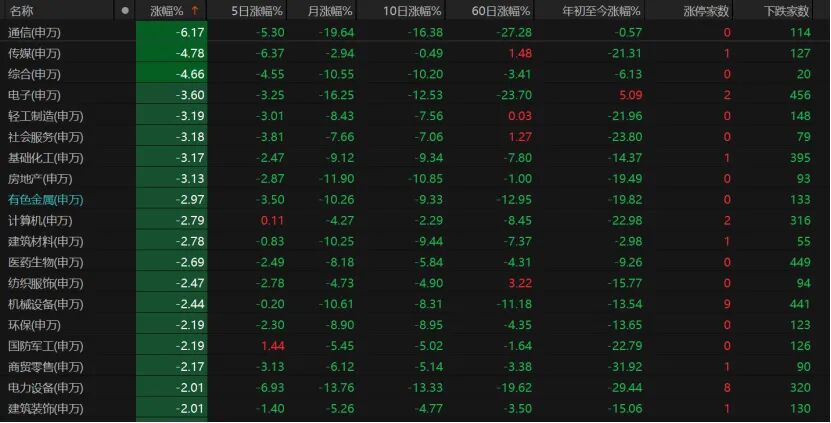Click the 下跌家数 column header
Image resolution: width=831 pixels, height=423 pixels.
(786, 11)
